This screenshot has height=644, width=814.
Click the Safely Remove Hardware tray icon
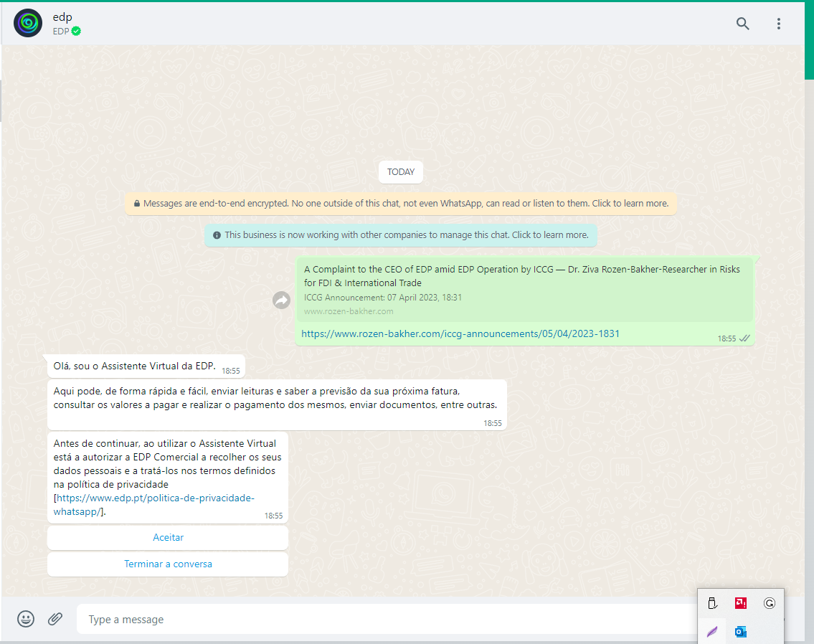tap(712, 603)
